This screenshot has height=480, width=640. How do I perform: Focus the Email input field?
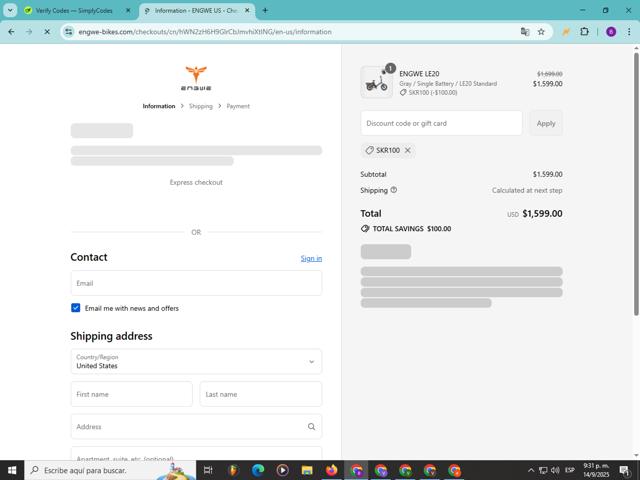[196, 283]
